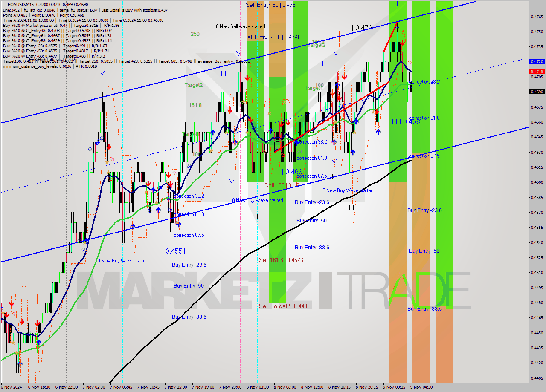Click the '9 Nov 04:30' time axis label
Image resolution: width=546 pixels, height=392 pixels.
click(421, 387)
